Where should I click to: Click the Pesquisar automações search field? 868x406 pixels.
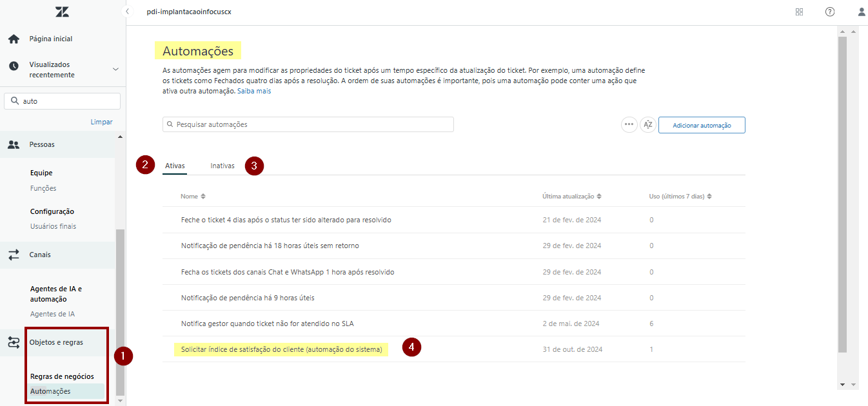click(x=308, y=124)
